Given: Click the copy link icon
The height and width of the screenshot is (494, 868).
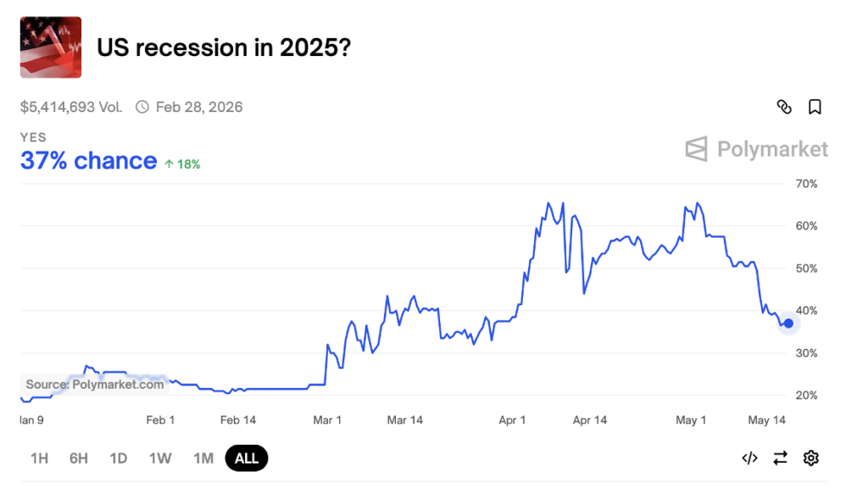Looking at the screenshot, I should tap(784, 107).
